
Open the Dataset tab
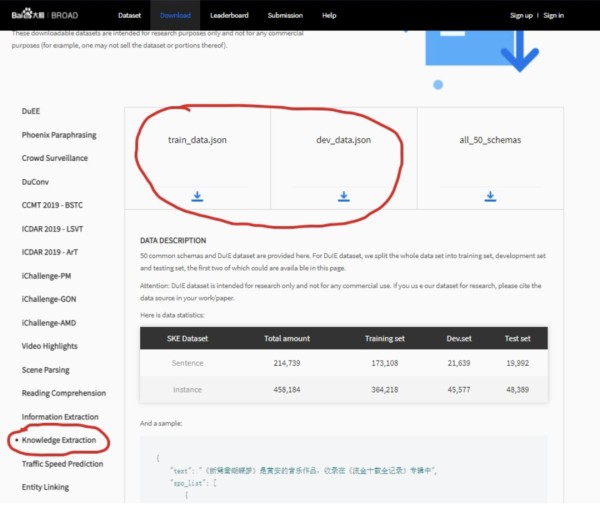(129, 16)
